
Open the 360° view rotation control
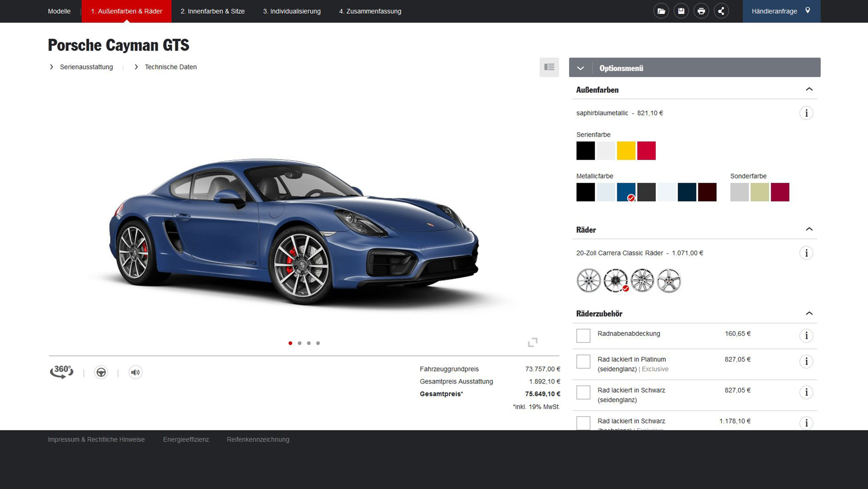point(61,371)
